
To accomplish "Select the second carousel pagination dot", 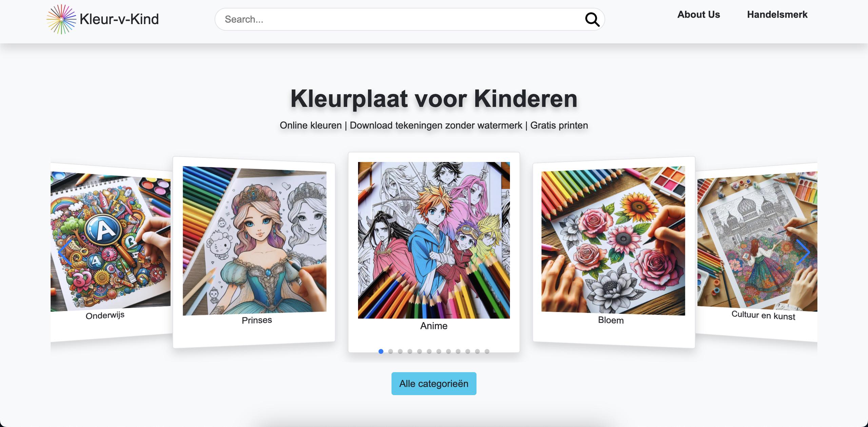I will [x=391, y=351].
